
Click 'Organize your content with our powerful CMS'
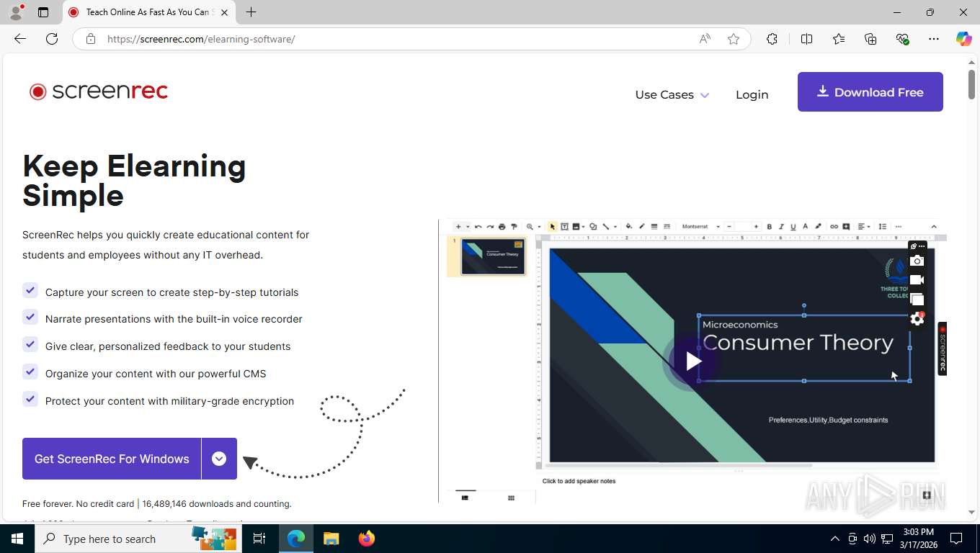(156, 374)
